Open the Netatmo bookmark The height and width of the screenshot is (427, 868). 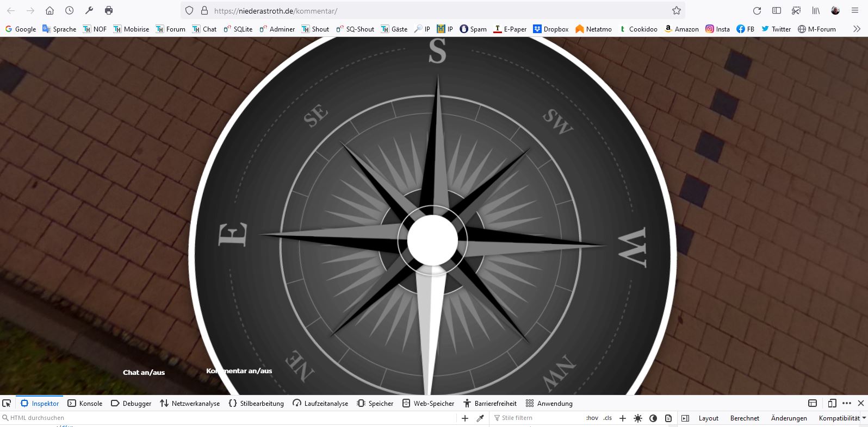[593, 29]
